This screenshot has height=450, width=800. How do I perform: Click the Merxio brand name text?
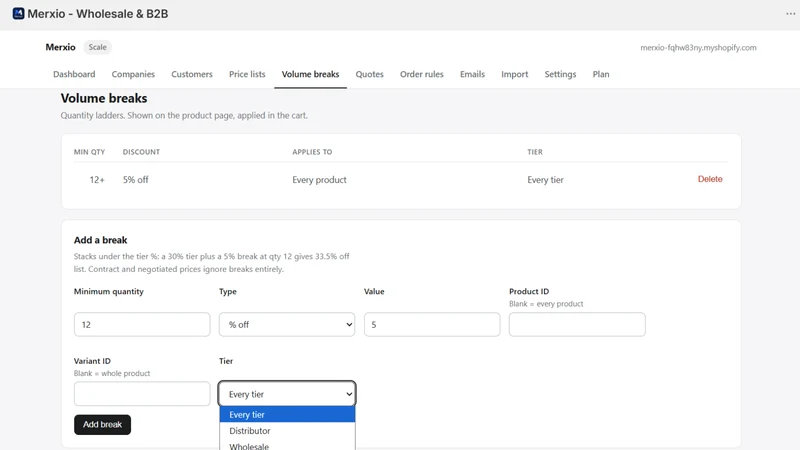(60, 47)
